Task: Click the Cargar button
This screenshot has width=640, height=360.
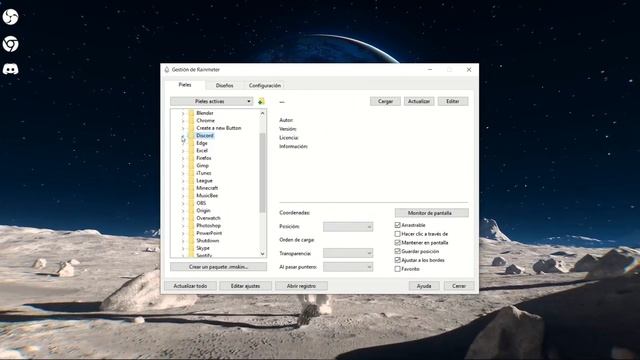Action: pos(385,101)
